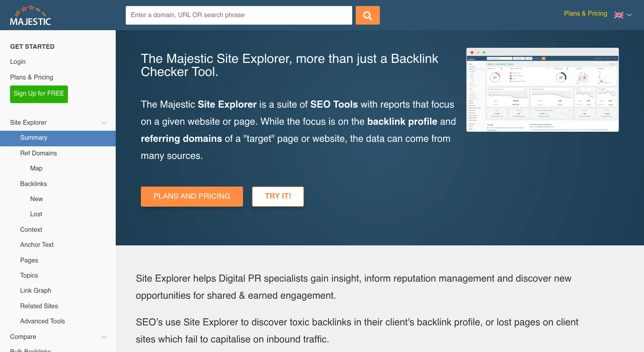Image resolution: width=644 pixels, height=352 pixels.
Task: Open the Map sidebar item
Action: point(36,168)
